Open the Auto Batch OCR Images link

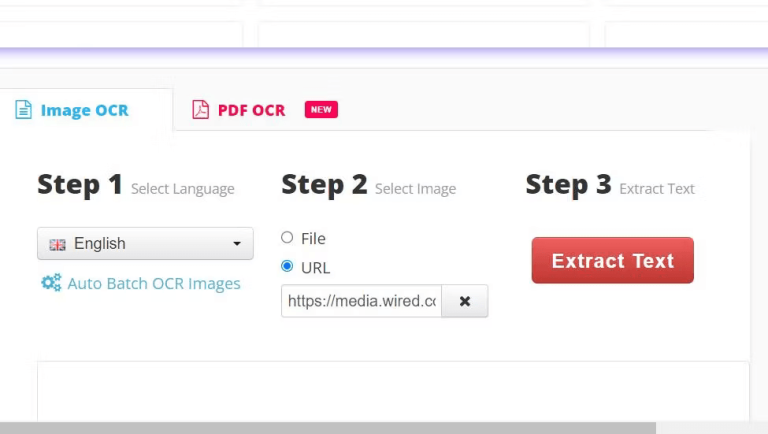click(154, 284)
